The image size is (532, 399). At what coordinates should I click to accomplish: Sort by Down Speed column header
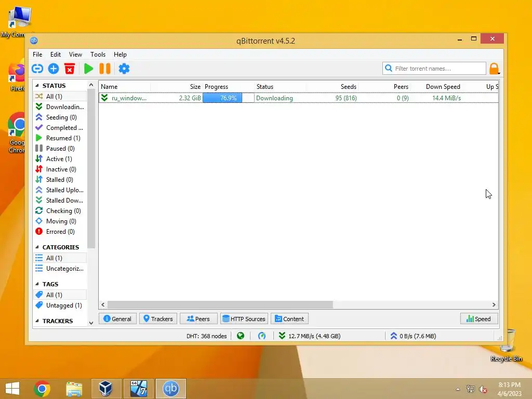436,87
